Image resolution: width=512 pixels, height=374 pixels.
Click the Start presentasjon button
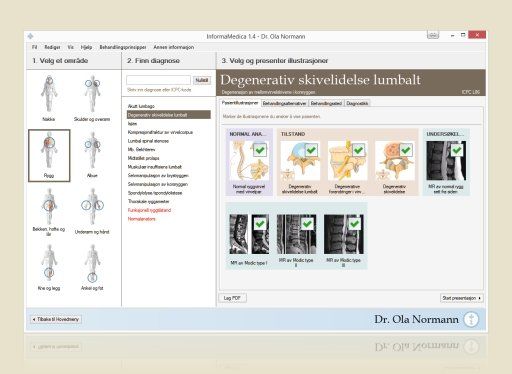[461, 298]
